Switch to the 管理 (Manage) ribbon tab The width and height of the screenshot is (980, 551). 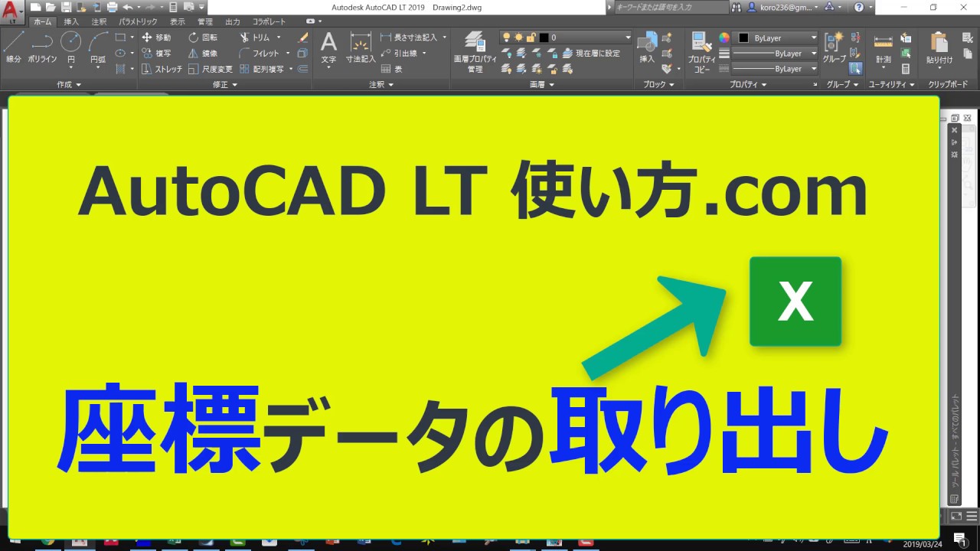click(x=205, y=22)
